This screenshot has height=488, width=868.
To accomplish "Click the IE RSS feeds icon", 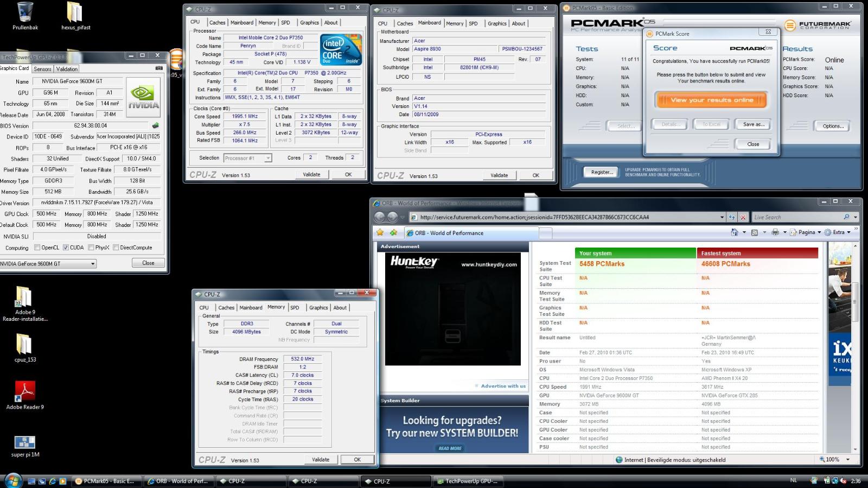I will point(755,232).
